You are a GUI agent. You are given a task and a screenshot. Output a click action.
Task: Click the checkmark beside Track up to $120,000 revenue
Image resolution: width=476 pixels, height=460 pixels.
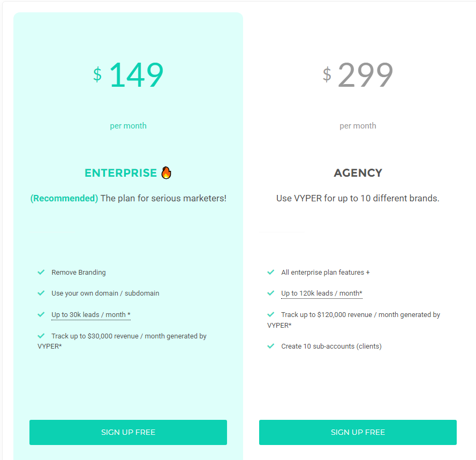tap(270, 314)
